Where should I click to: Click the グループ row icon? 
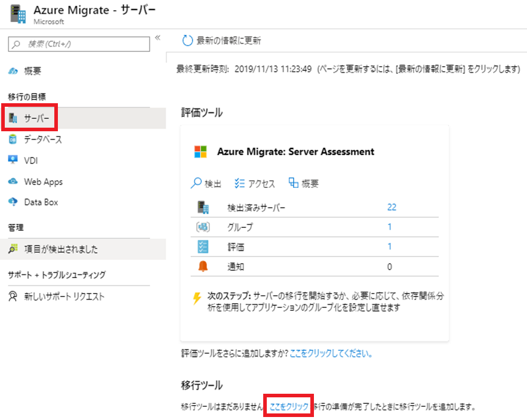click(203, 227)
